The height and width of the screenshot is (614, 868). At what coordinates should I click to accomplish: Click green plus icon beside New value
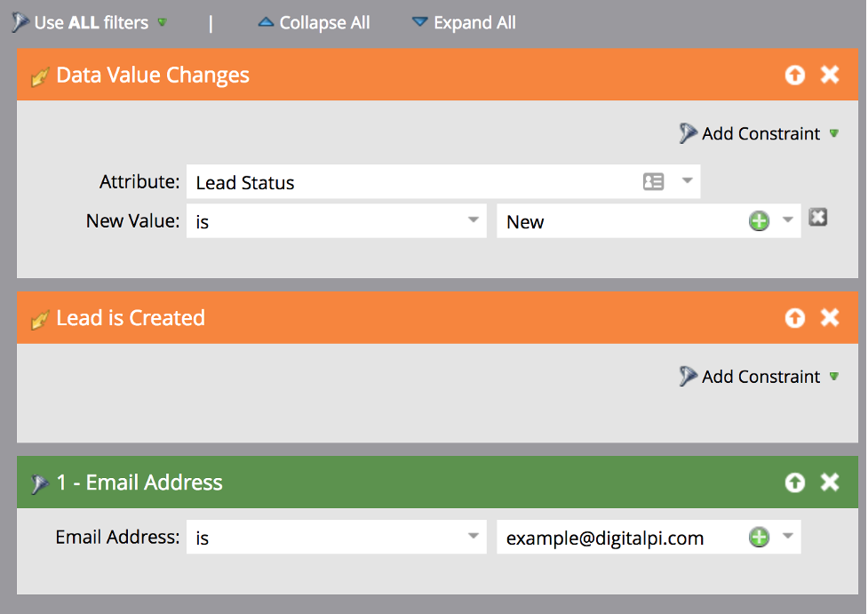759,221
